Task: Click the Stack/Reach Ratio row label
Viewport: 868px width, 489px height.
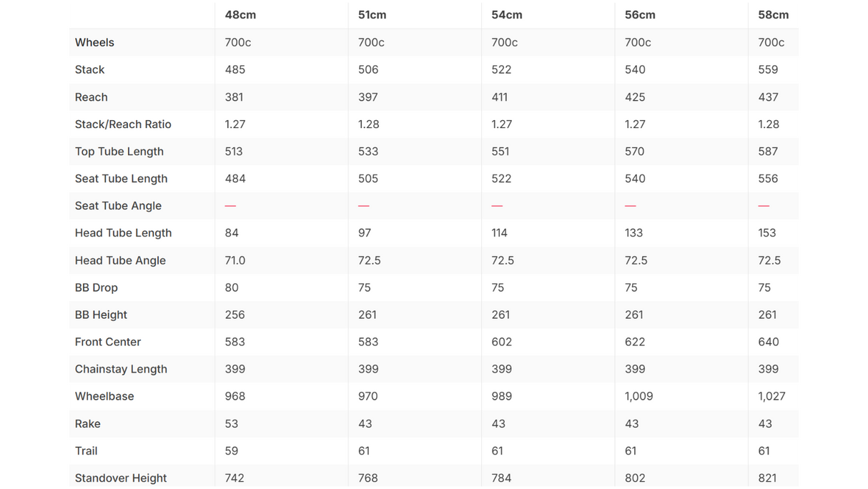Action: pos(123,124)
